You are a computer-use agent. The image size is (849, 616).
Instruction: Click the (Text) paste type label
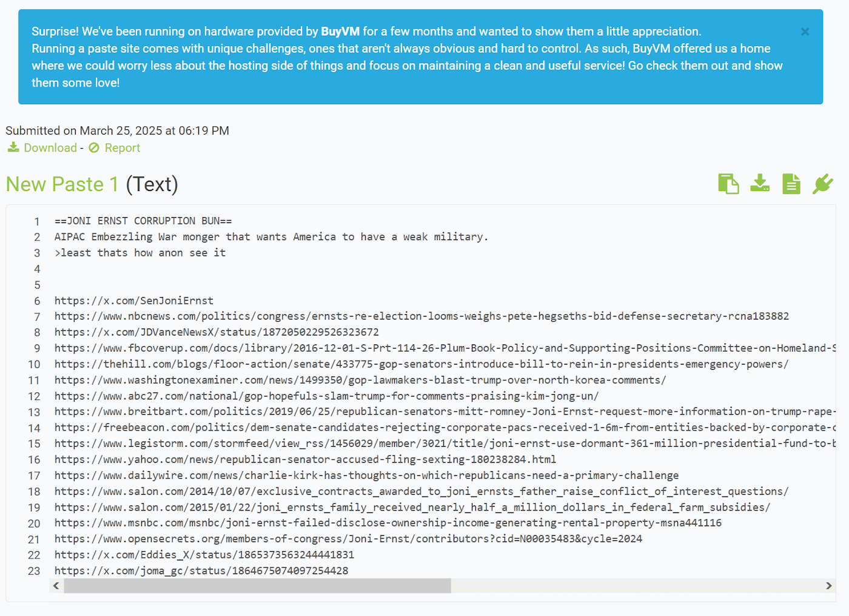[x=152, y=184]
